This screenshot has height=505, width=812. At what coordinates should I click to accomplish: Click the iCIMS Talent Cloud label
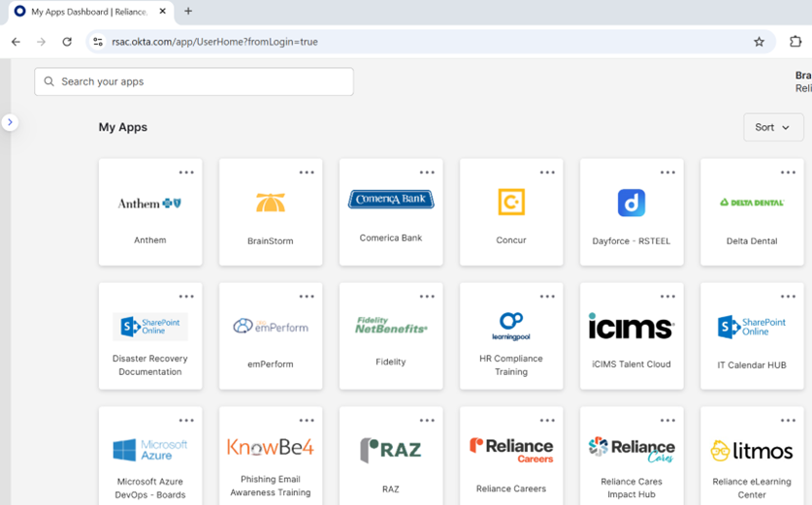click(632, 364)
